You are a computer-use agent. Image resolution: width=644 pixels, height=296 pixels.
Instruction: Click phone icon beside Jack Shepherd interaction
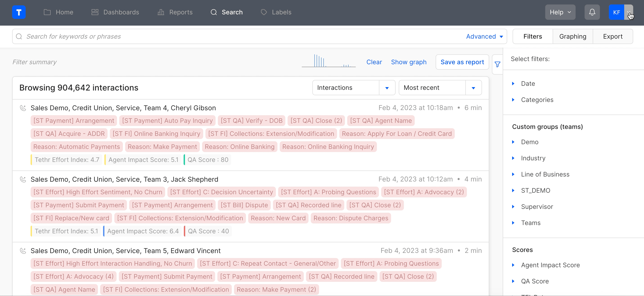click(23, 179)
